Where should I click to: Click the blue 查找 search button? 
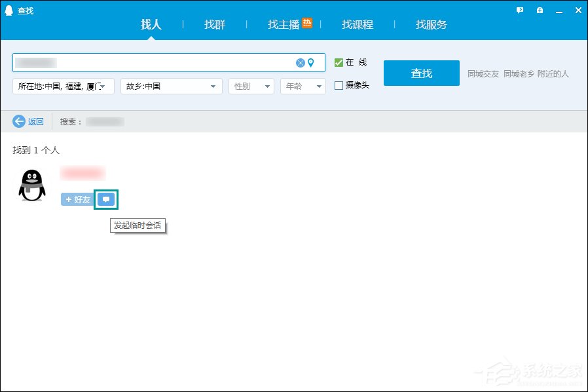point(421,73)
